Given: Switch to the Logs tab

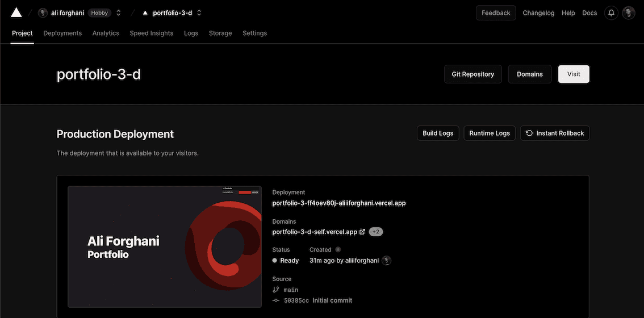Looking at the screenshot, I should coord(191,34).
